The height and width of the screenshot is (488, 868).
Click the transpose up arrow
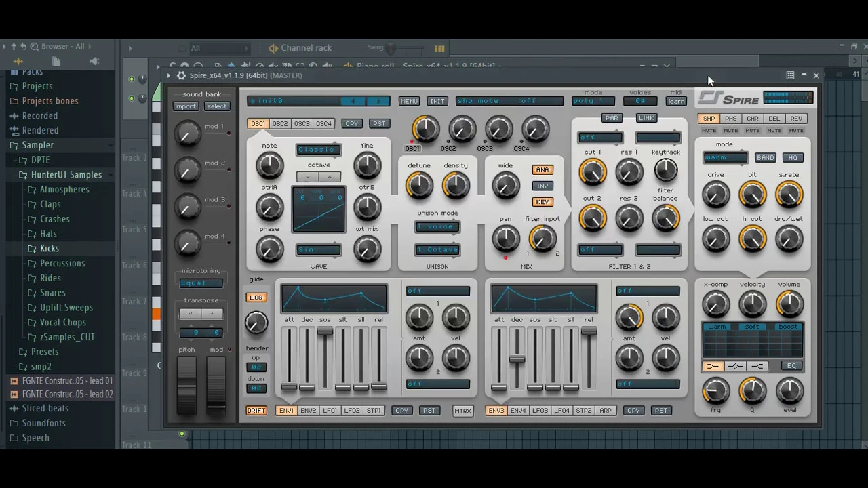click(212, 314)
